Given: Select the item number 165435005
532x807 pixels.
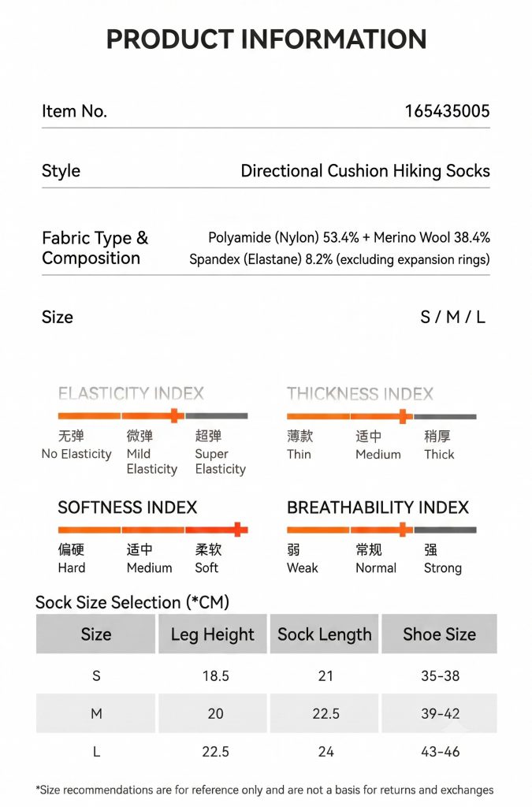Looking at the screenshot, I should (x=447, y=110).
